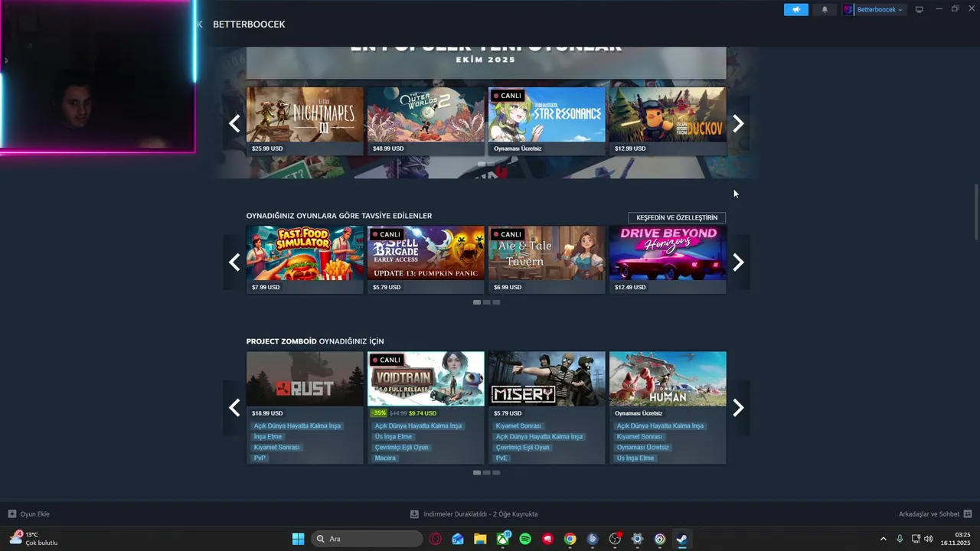Click the system tray microphone icon

click(900, 539)
